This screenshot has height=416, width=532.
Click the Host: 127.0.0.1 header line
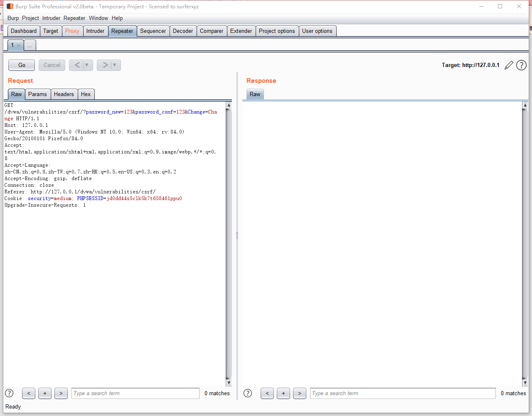pyautogui.click(x=26, y=125)
